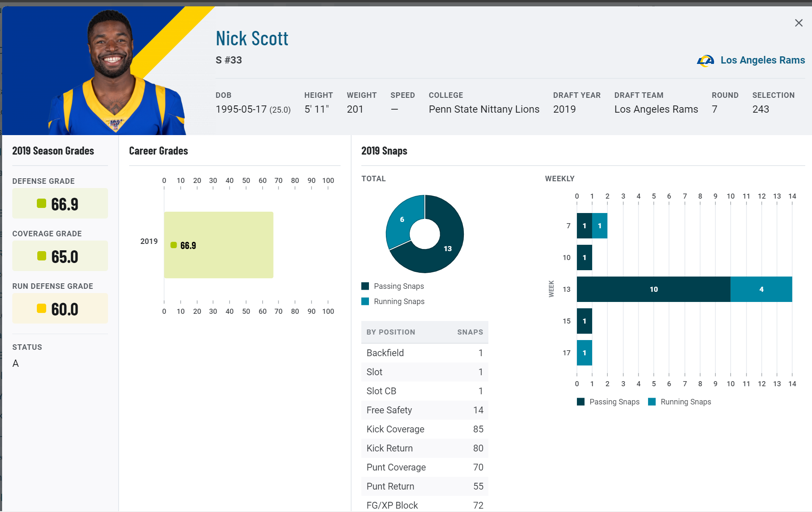Click the selection number 243
The width and height of the screenshot is (812, 512).
[x=761, y=109]
